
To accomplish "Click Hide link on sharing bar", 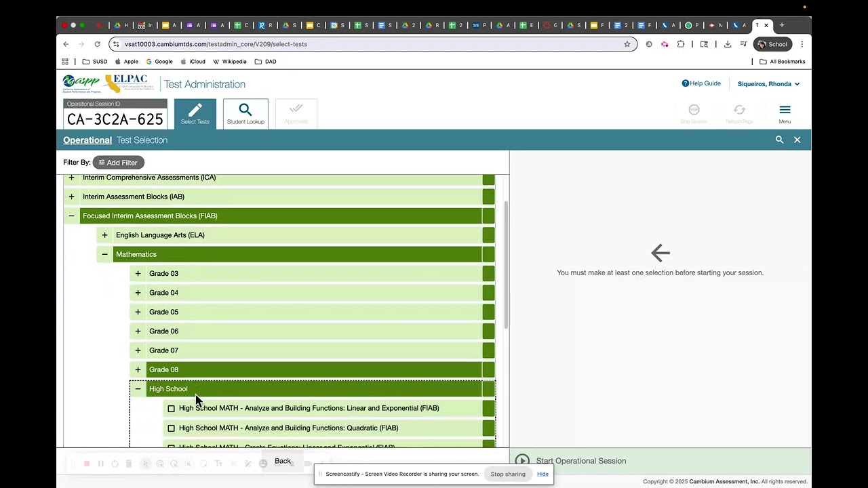I will click(542, 474).
